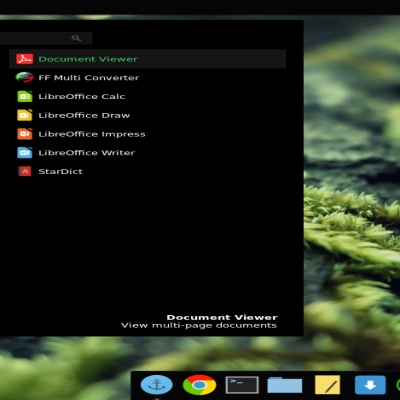
Task: Click the blue download arrow dock icon
Action: [370, 385]
